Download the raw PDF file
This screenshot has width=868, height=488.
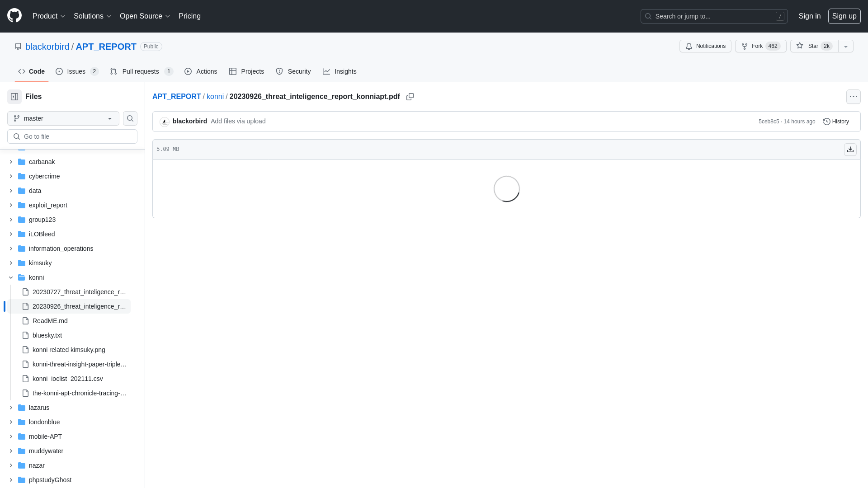pos(850,150)
